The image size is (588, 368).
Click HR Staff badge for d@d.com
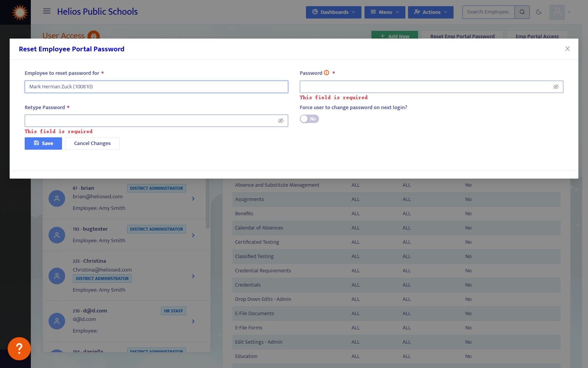point(173,311)
